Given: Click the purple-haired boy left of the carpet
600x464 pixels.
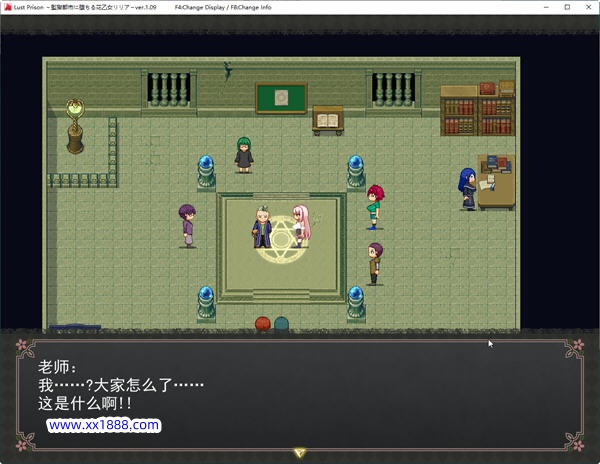Looking at the screenshot, I should (188, 226).
